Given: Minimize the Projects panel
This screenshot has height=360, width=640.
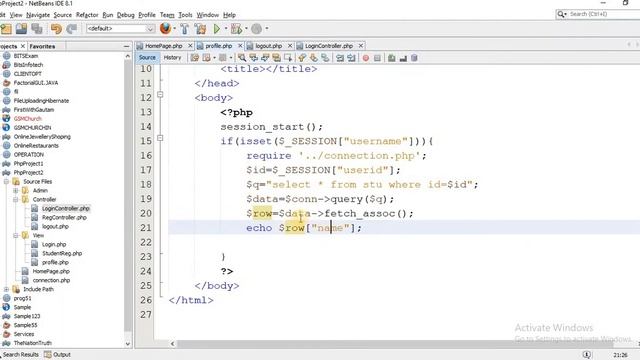Looking at the screenshot, I should click(x=126, y=47).
